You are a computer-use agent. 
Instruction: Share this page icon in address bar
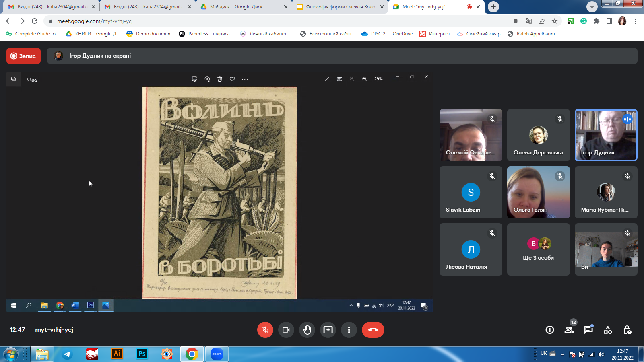(x=542, y=21)
